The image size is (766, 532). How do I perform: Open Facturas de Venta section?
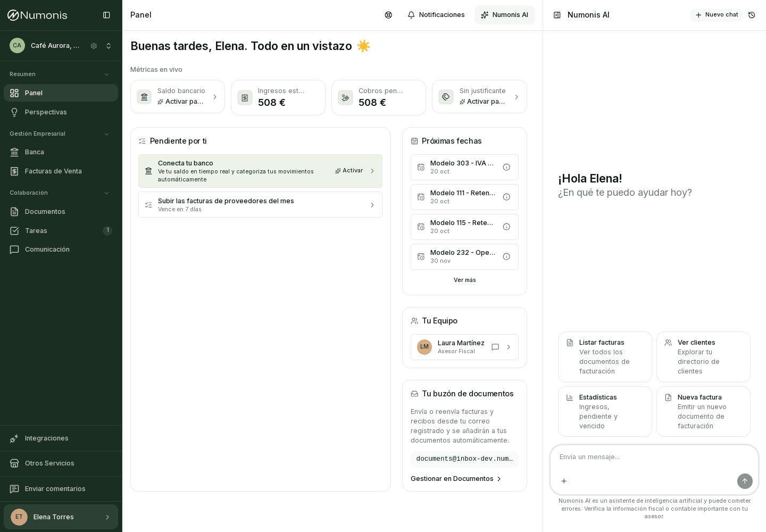click(61, 171)
